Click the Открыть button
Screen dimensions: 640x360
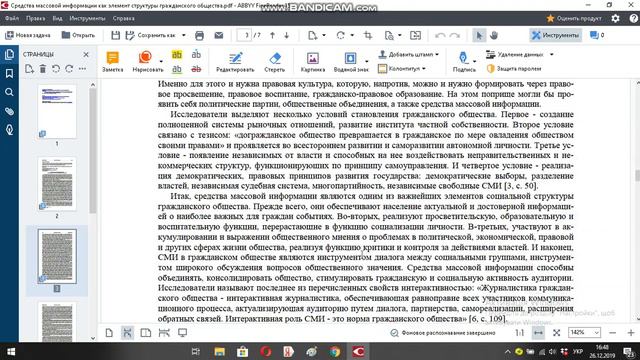click(x=78, y=36)
